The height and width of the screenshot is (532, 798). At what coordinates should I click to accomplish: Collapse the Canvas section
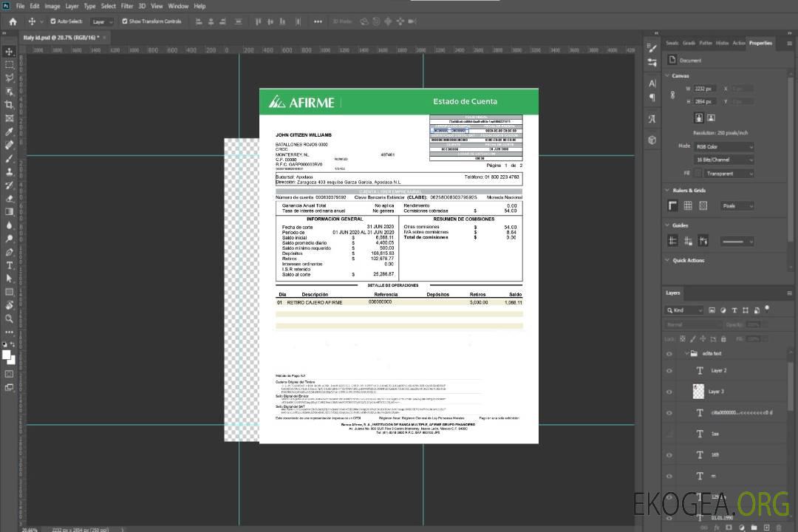(668, 76)
